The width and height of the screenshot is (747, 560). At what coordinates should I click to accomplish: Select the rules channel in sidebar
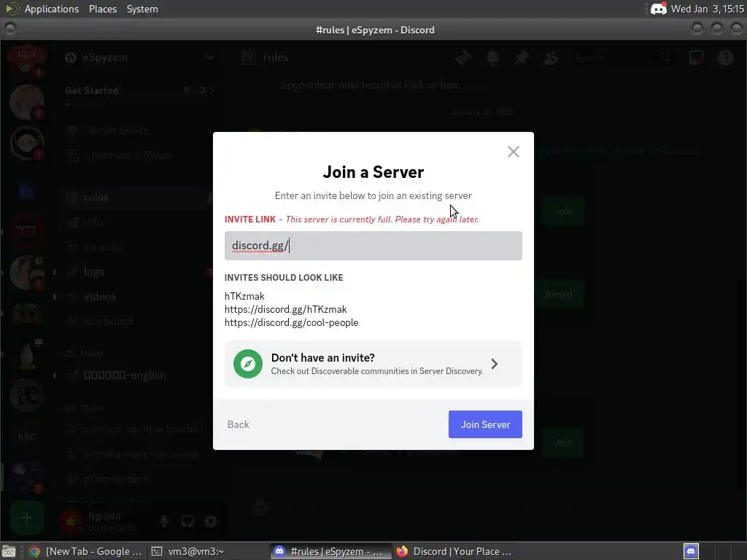[x=138, y=198]
